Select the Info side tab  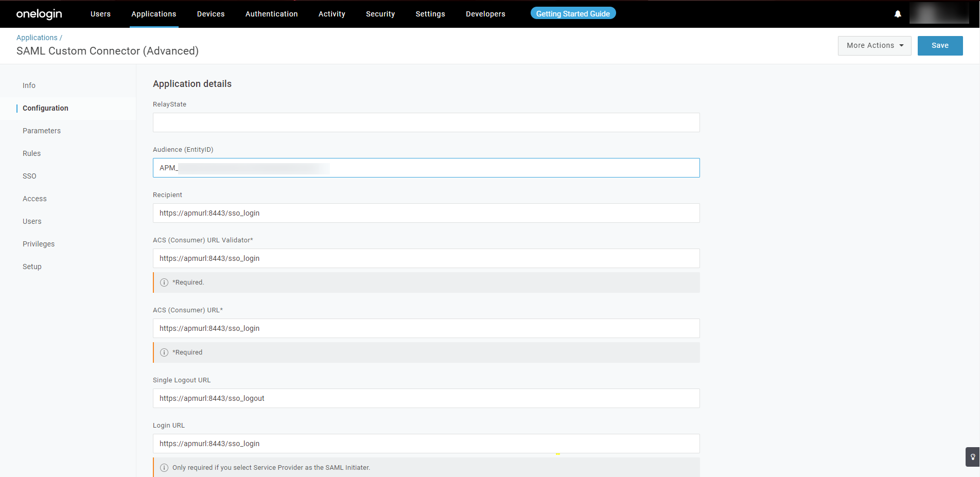pos(29,85)
